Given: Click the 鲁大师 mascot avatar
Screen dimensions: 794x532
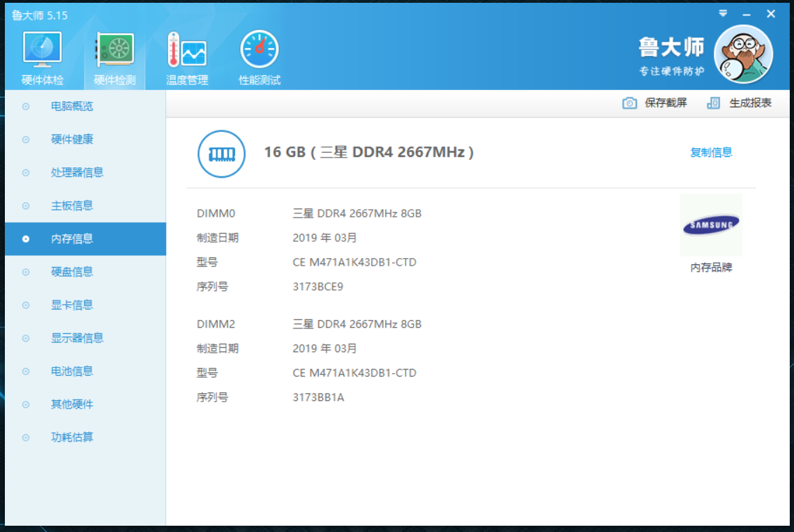Looking at the screenshot, I should (743, 54).
